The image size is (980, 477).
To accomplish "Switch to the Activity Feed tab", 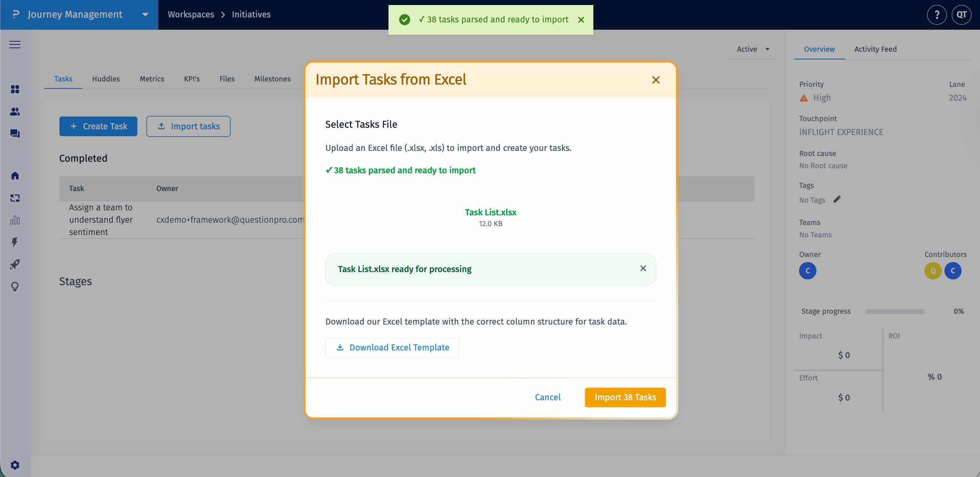I will pos(875,49).
